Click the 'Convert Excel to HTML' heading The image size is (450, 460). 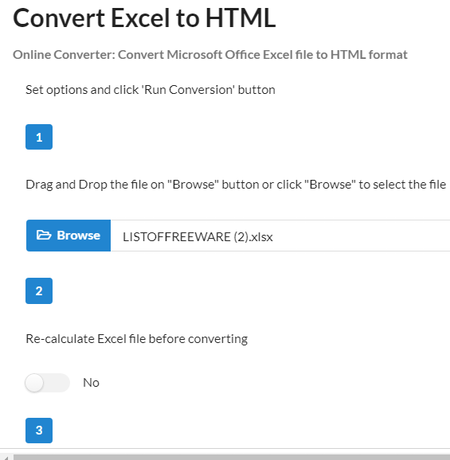pos(144,18)
